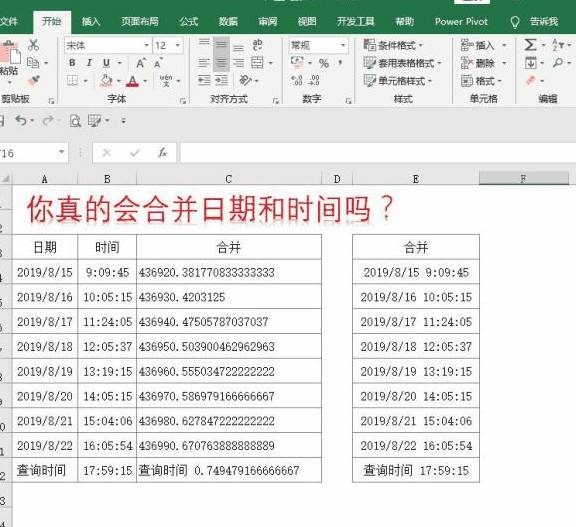Open the text orientation icon

click(x=245, y=80)
